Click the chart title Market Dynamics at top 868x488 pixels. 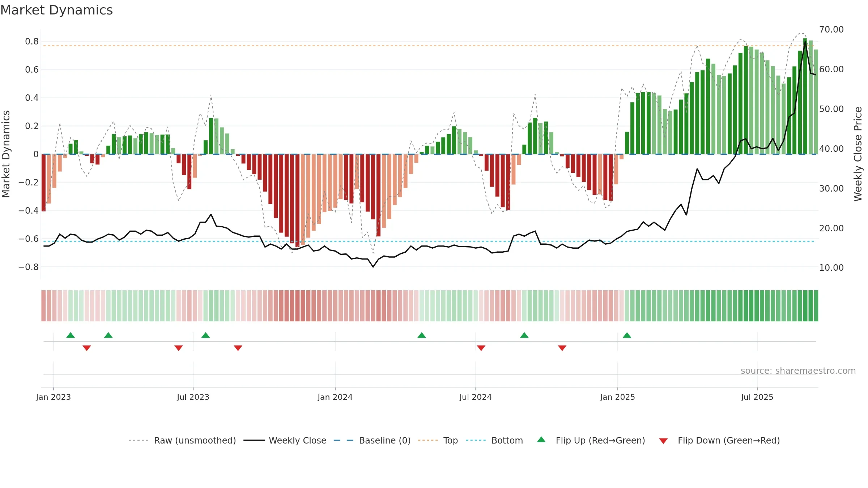click(56, 10)
